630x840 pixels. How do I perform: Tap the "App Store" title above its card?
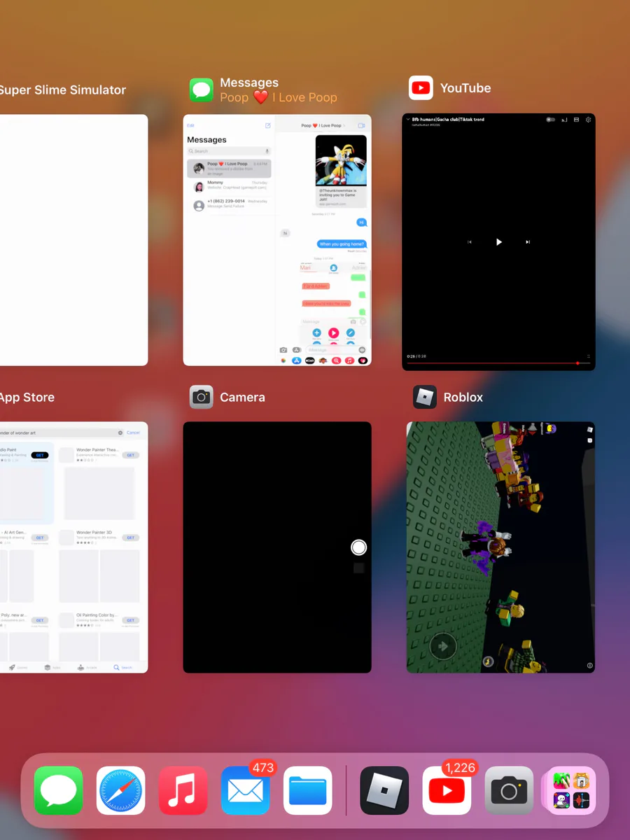(x=27, y=397)
